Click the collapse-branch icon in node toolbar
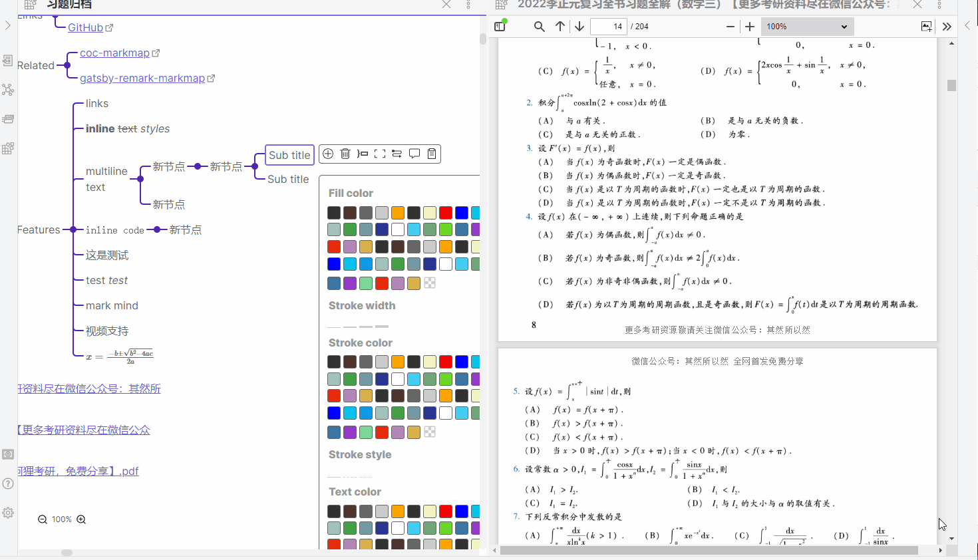This screenshot has width=978, height=560. (363, 154)
